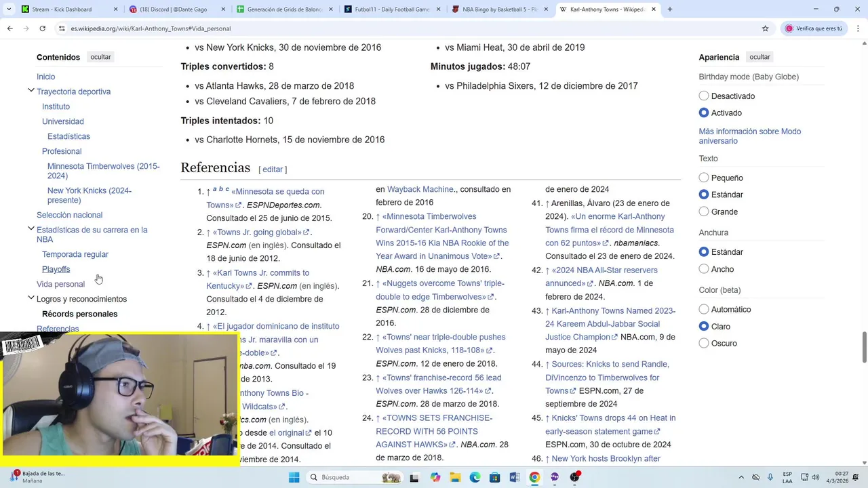Screen dimensions: 868x488
Task: Open Microsoft Edge from the taskbar
Action: [475, 477]
